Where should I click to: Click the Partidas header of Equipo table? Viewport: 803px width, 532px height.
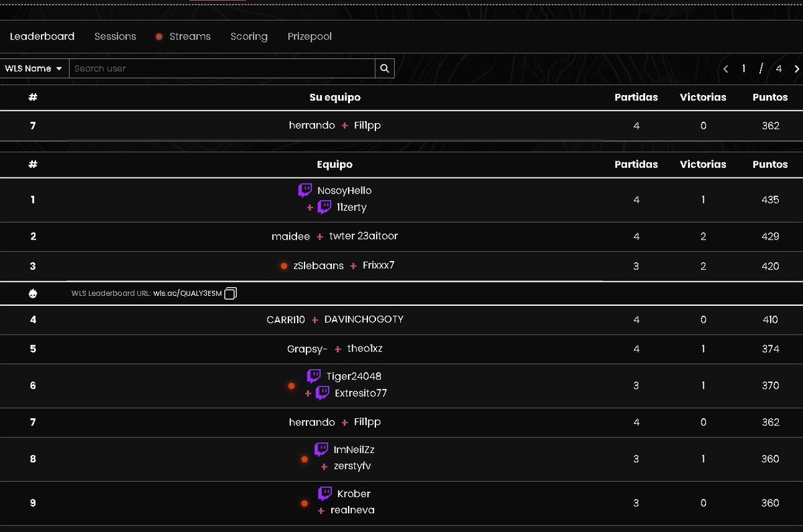tap(636, 164)
